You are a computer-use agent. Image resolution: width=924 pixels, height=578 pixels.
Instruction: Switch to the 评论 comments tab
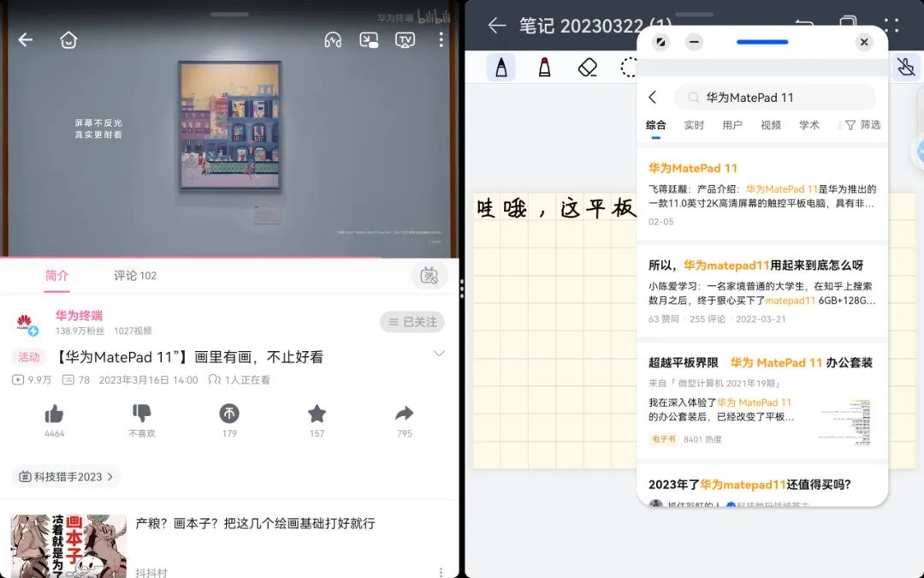click(x=134, y=276)
